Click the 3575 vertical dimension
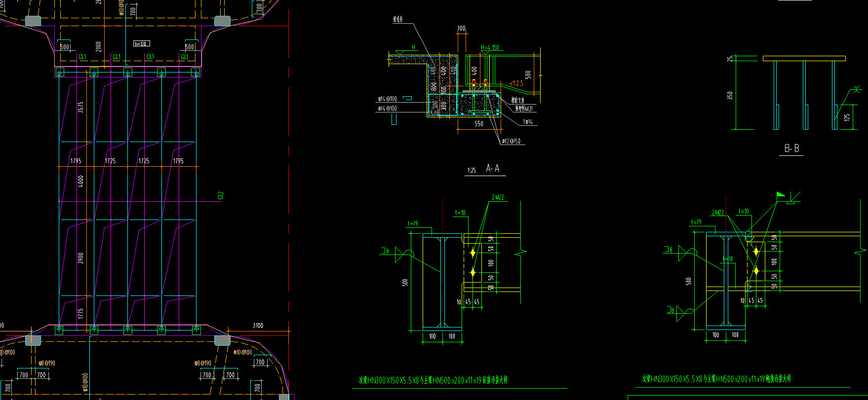Image resolution: width=868 pixels, height=400 pixels. pos(80,108)
